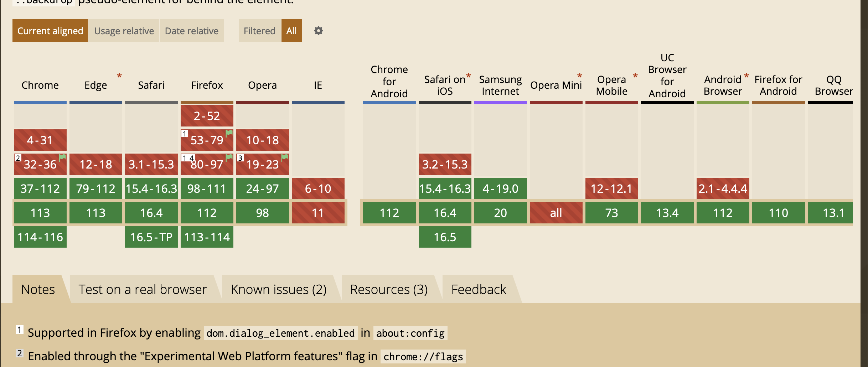The height and width of the screenshot is (367, 868).
Task: Click the Safari on iOS header
Action: (x=445, y=85)
